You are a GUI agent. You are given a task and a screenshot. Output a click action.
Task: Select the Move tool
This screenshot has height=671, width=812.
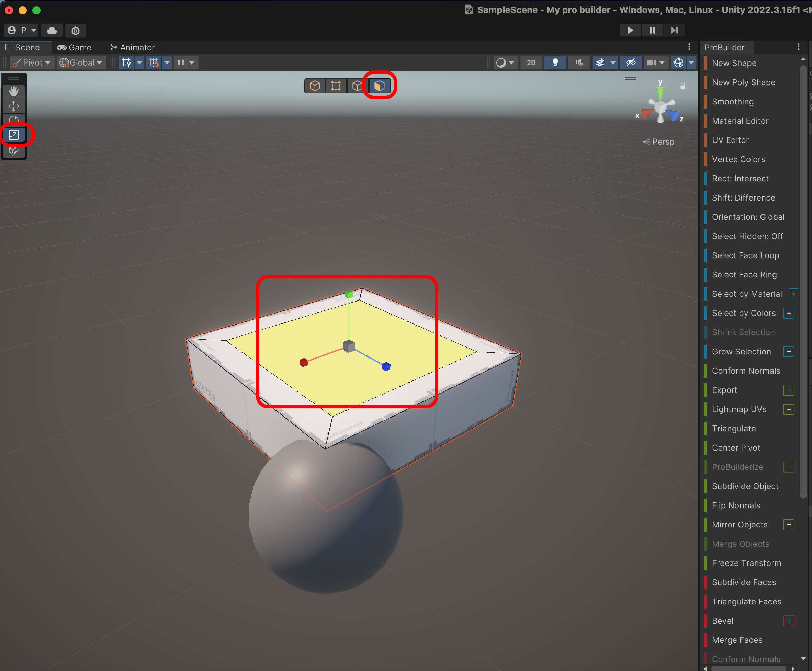tap(14, 106)
